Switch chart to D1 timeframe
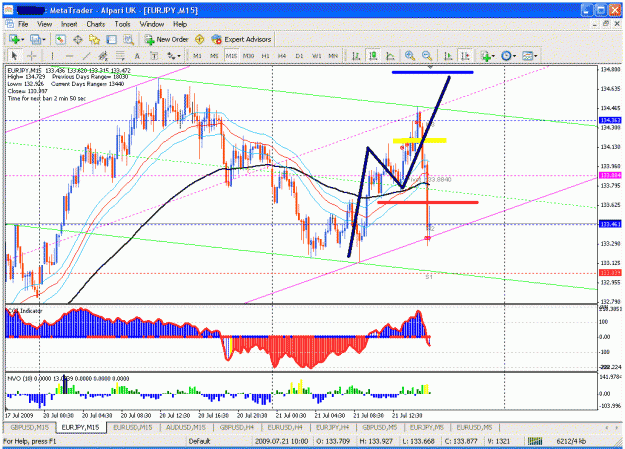The width and height of the screenshot is (625, 449). (x=299, y=56)
